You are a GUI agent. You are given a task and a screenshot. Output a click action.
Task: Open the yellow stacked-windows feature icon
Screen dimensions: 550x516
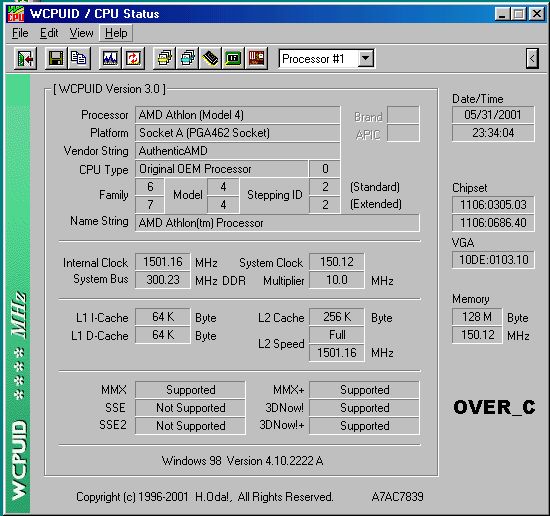[165, 58]
